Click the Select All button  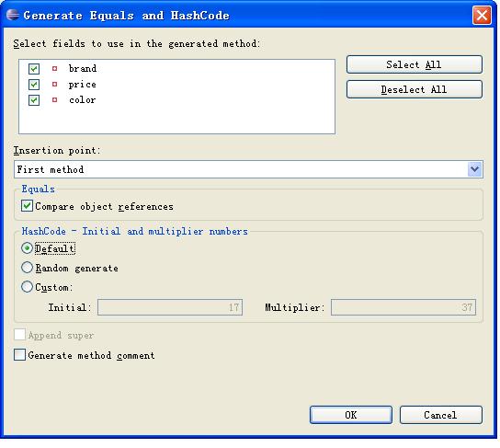click(x=415, y=64)
